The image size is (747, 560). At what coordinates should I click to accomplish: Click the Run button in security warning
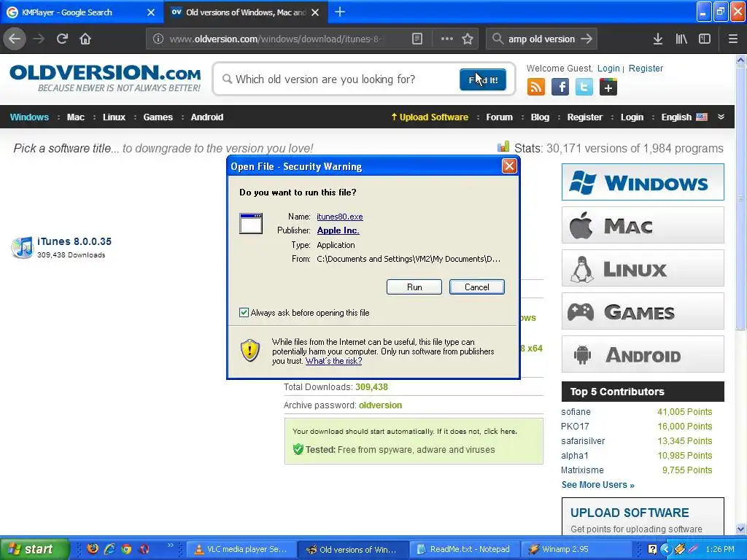point(414,287)
